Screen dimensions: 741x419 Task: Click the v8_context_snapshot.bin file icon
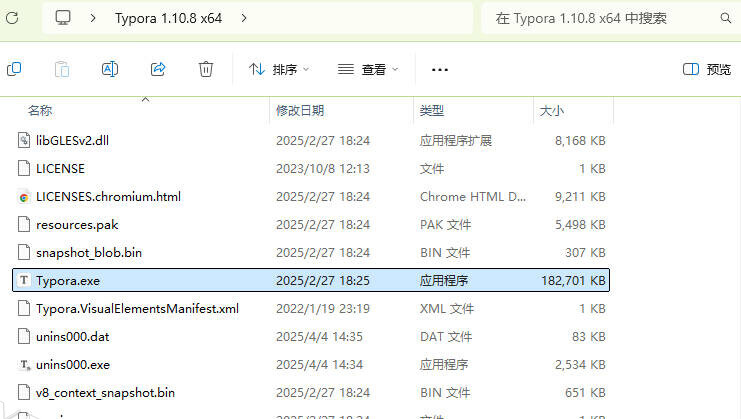coord(24,392)
